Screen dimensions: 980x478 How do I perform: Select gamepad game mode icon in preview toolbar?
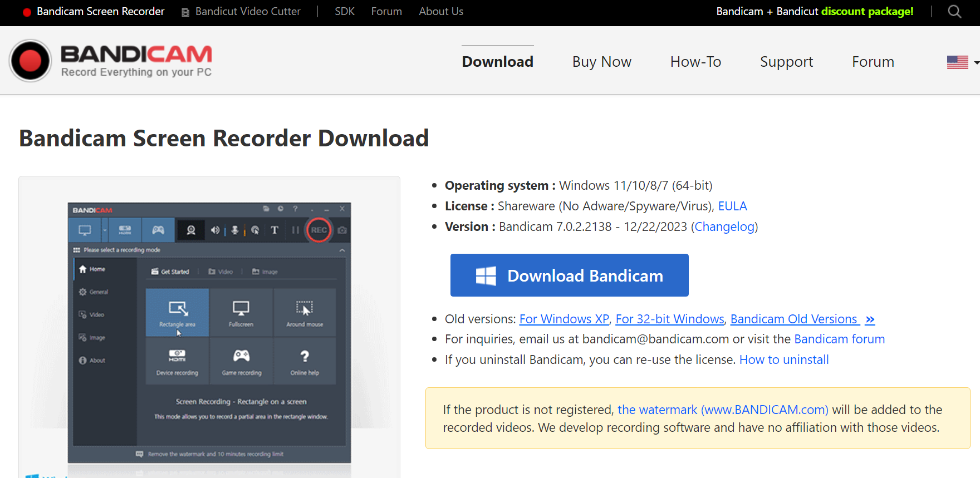[x=158, y=230]
